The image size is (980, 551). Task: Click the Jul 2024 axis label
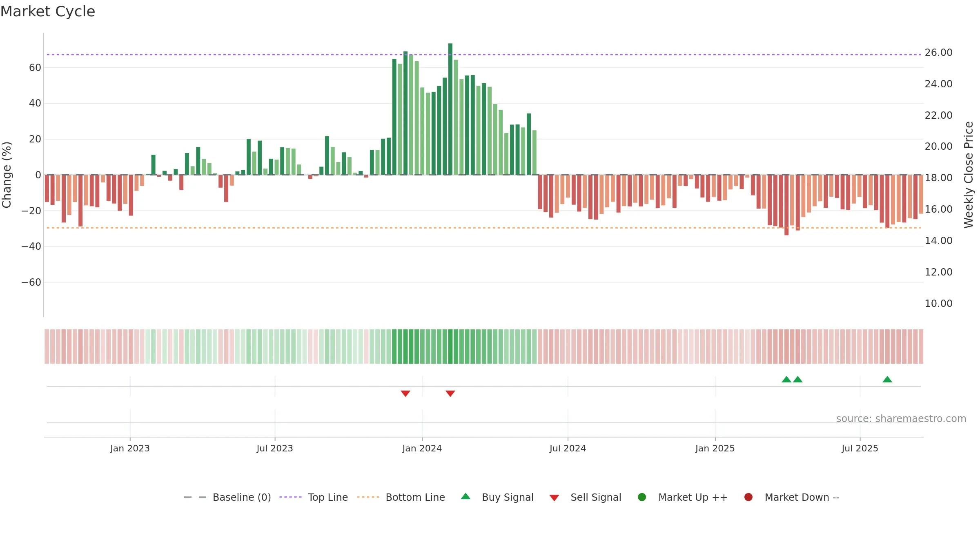(x=568, y=449)
